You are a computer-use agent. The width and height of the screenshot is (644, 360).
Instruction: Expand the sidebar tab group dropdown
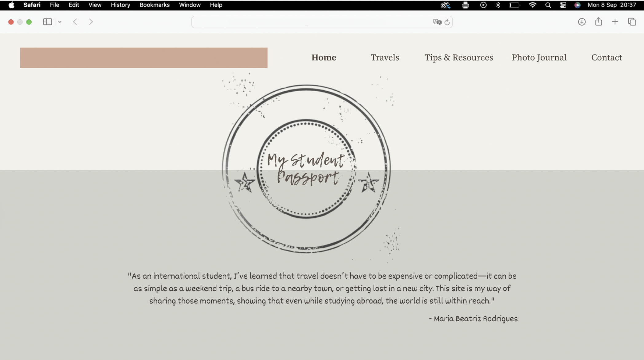(x=60, y=22)
